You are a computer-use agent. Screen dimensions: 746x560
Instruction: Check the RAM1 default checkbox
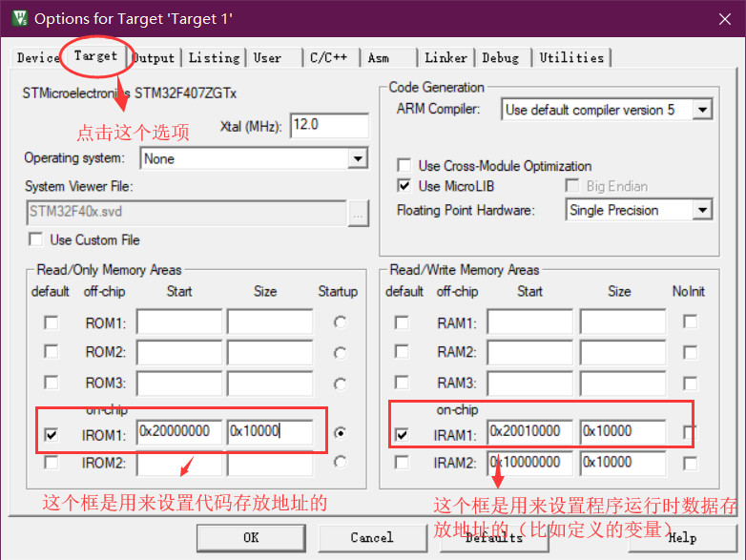pos(402,322)
